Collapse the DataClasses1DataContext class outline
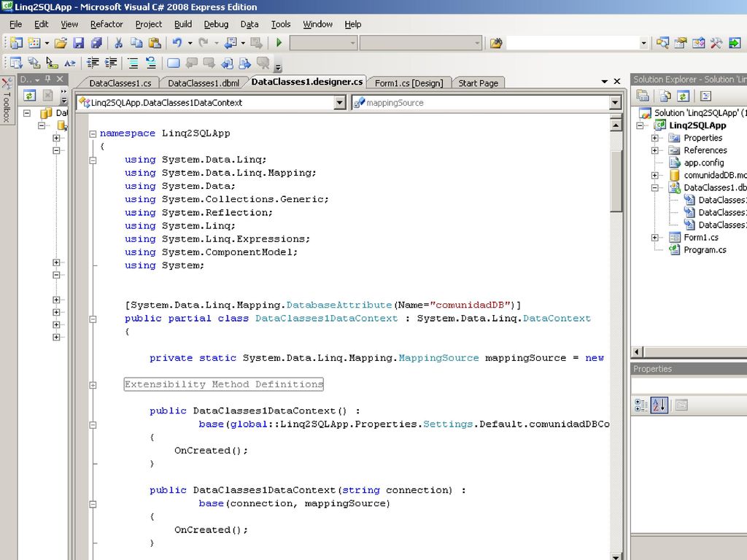The height and width of the screenshot is (560, 747). [93, 319]
